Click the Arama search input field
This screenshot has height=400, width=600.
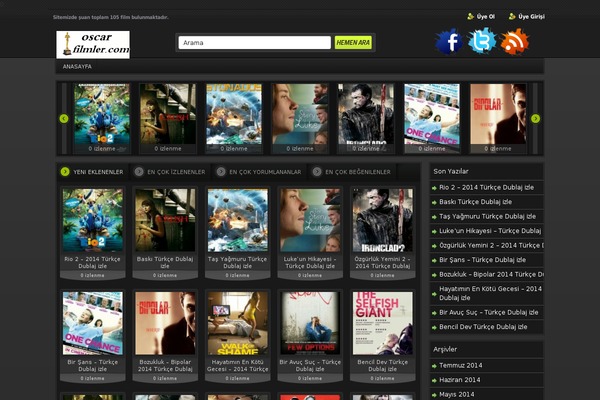(x=254, y=42)
